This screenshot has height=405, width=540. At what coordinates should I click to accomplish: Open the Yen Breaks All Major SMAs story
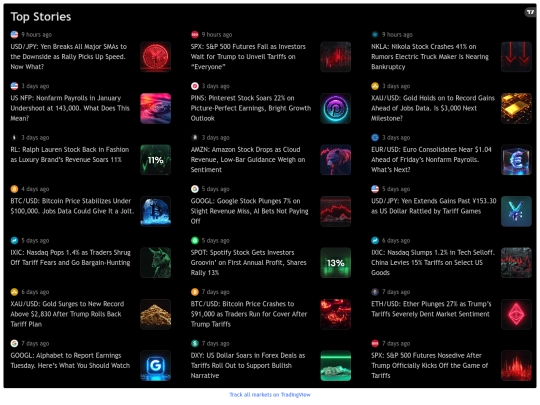(x=69, y=56)
